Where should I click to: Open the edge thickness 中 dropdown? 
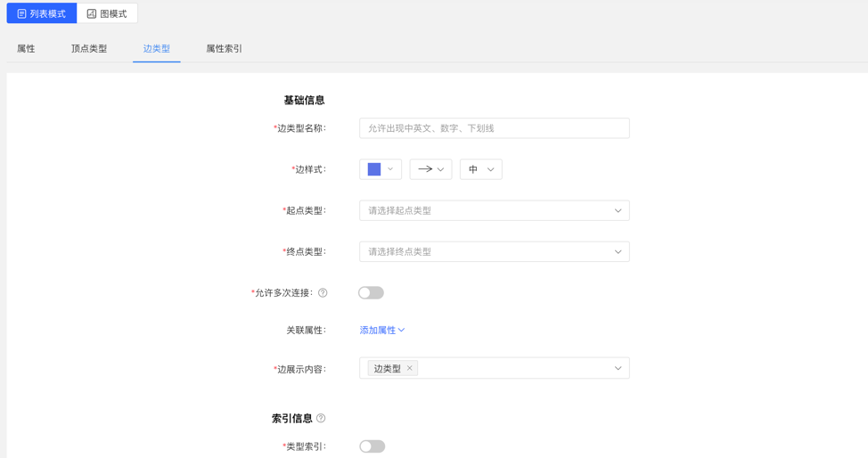[480, 169]
